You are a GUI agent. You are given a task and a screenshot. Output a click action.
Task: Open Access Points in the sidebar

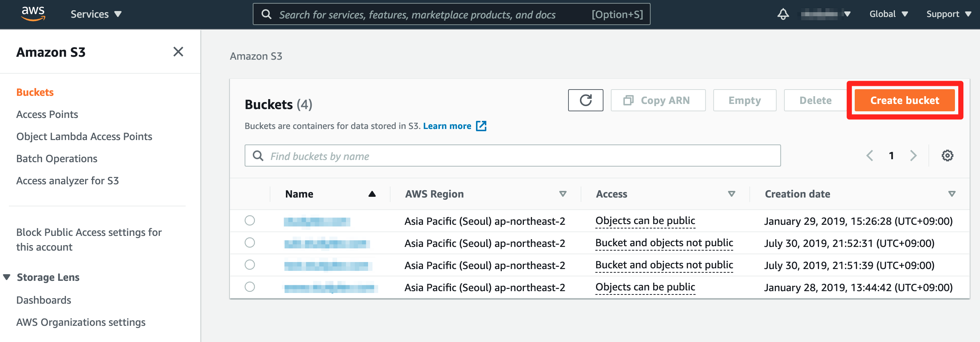click(x=47, y=115)
